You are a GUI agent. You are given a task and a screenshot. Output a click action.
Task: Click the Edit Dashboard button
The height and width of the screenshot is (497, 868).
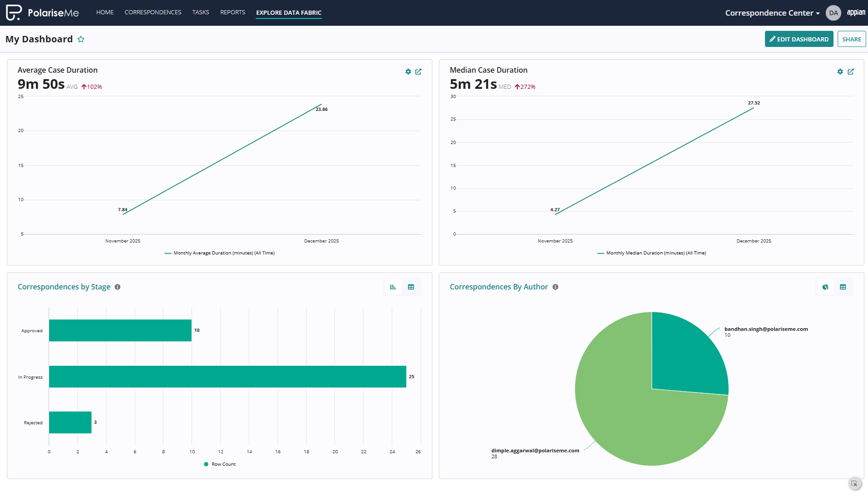(799, 39)
